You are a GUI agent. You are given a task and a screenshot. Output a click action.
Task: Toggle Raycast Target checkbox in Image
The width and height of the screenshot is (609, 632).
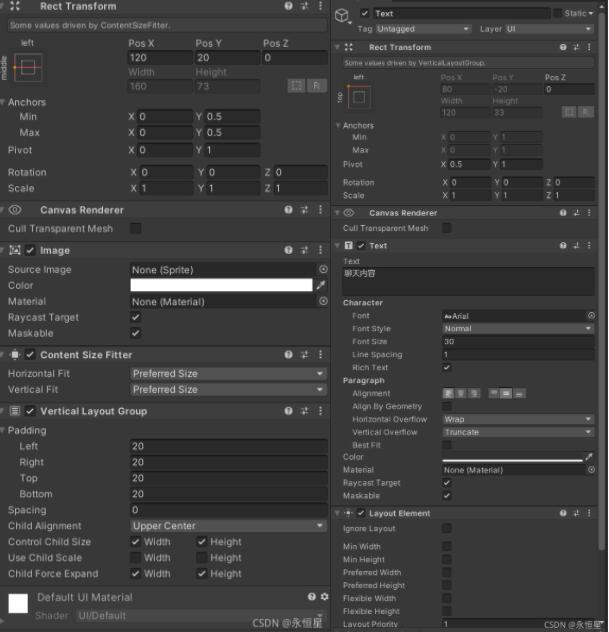click(x=136, y=317)
